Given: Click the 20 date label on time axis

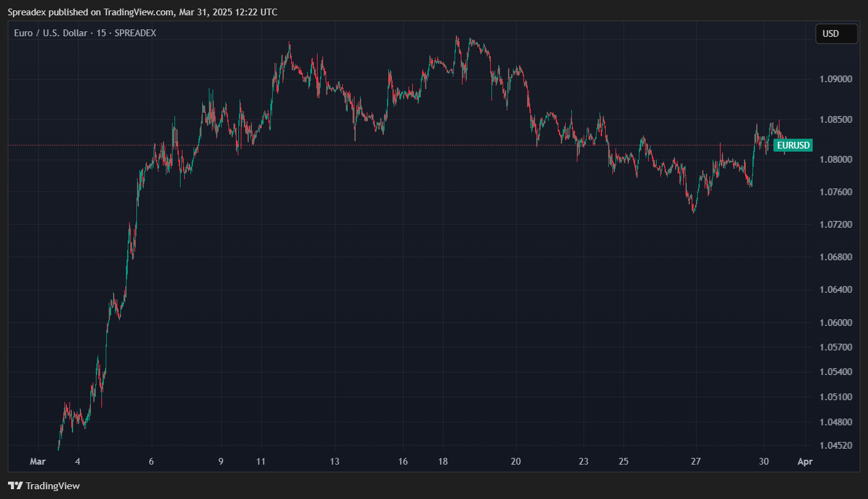Looking at the screenshot, I should pyautogui.click(x=516, y=462).
